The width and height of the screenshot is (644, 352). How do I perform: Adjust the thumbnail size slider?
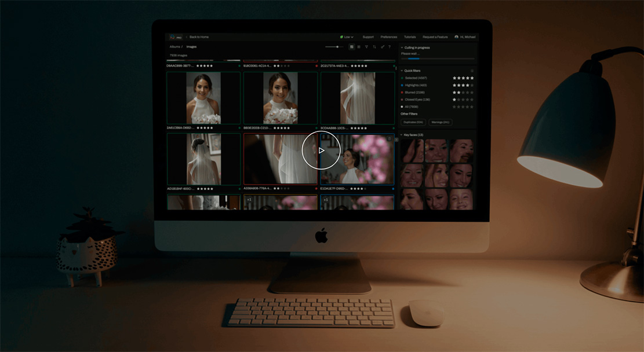pyautogui.click(x=337, y=46)
